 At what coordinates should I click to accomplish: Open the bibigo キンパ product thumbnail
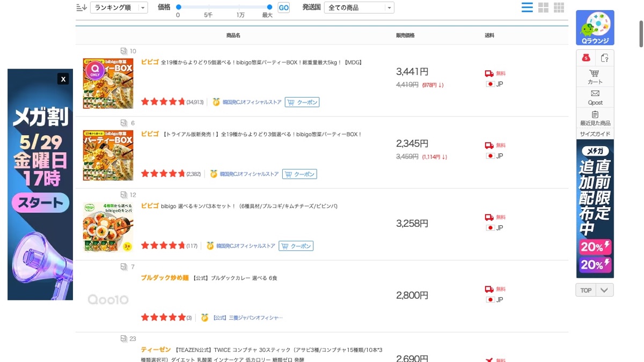click(x=108, y=227)
